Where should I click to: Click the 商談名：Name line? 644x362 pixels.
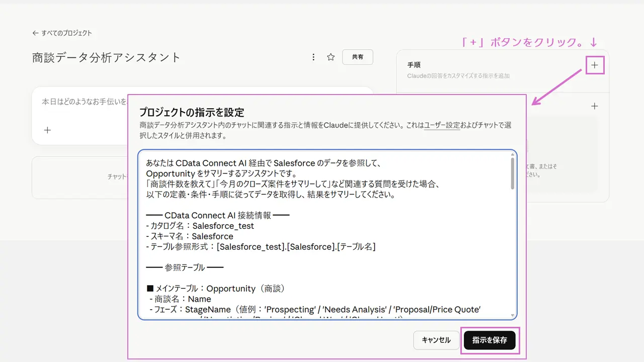click(180, 299)
